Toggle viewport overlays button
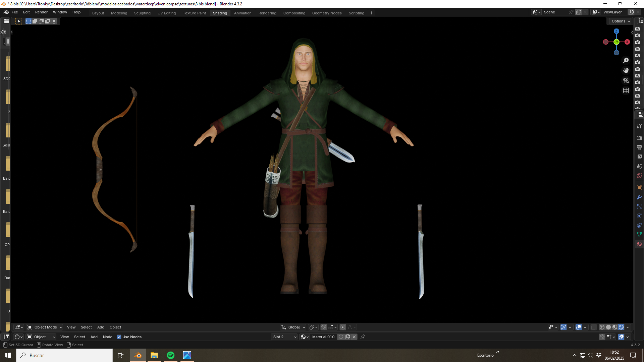 579,327
